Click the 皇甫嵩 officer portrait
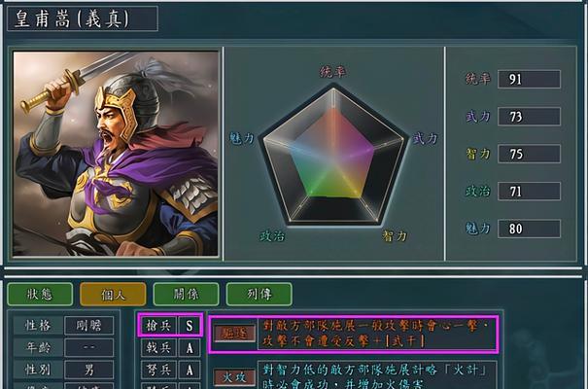 [116, 154]
